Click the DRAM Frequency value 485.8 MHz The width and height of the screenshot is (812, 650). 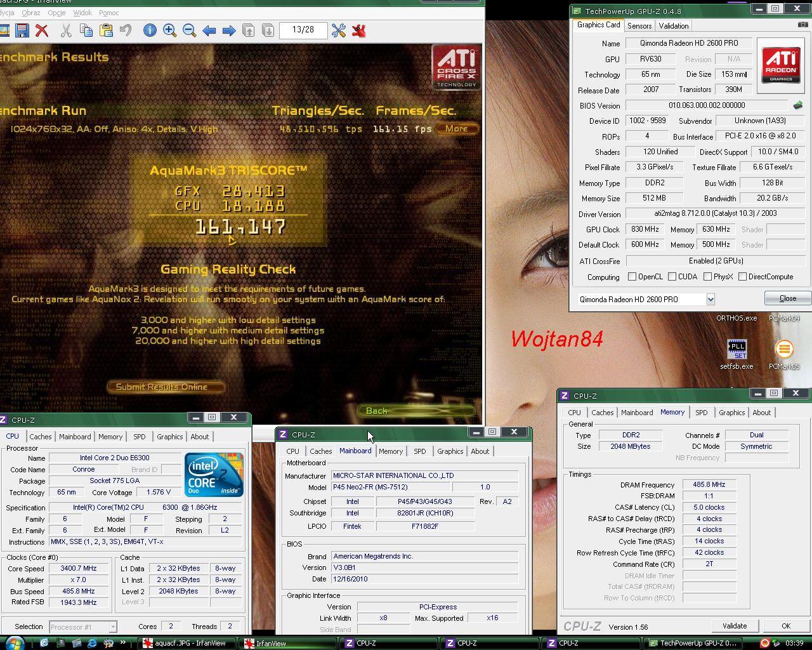point(709,484)
